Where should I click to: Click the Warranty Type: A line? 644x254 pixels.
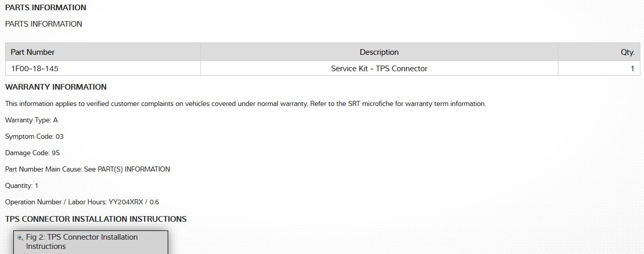tap(31, 120)
